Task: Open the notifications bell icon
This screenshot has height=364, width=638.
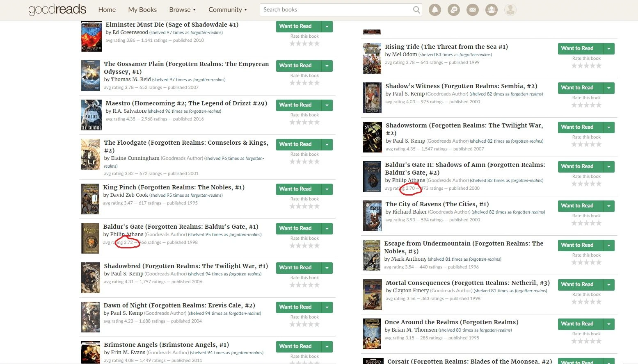Action: tap(435, 10)
